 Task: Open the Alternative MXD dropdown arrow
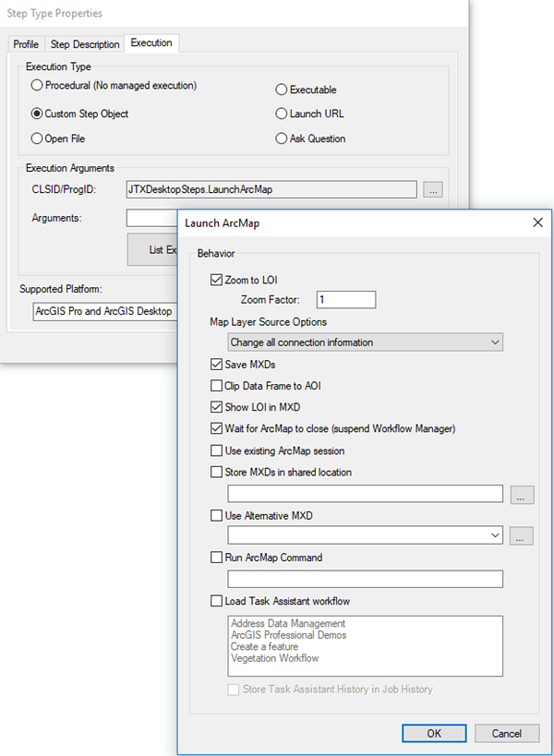[x=494, y=535]
